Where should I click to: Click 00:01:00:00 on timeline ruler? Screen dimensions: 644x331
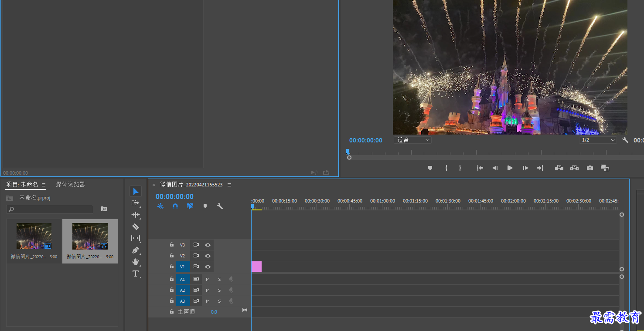pyautogui.click(x=382, y=201)
